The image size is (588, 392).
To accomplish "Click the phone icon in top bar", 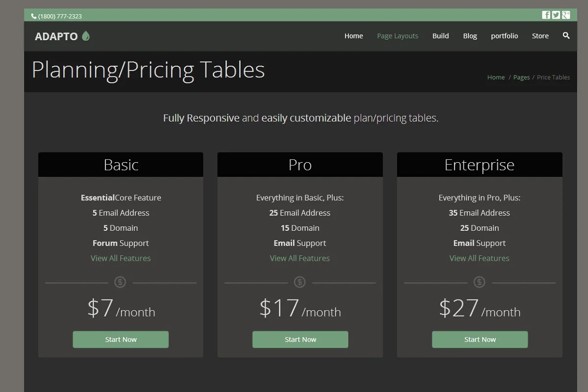I will pos(34,16).
